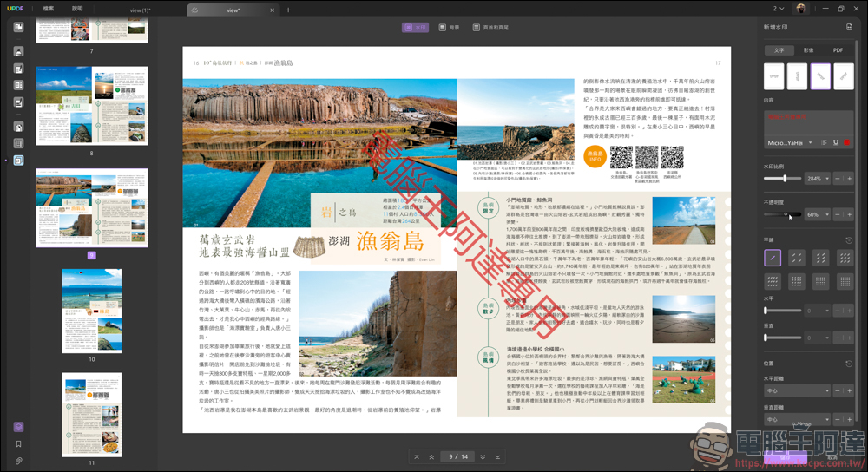Jump to the first page arrow
Viewport: 868px width, 472px height.
pyautogui.click(x=417, y=457)
